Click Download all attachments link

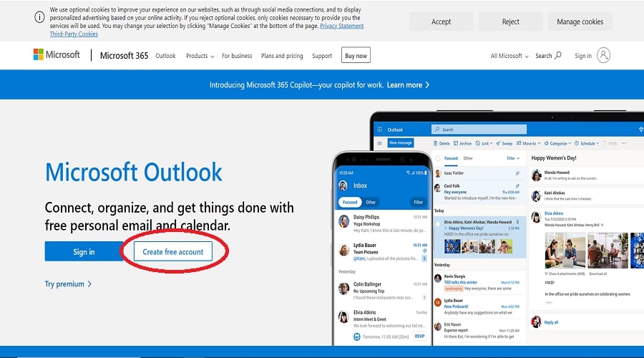tap(597, 274)
